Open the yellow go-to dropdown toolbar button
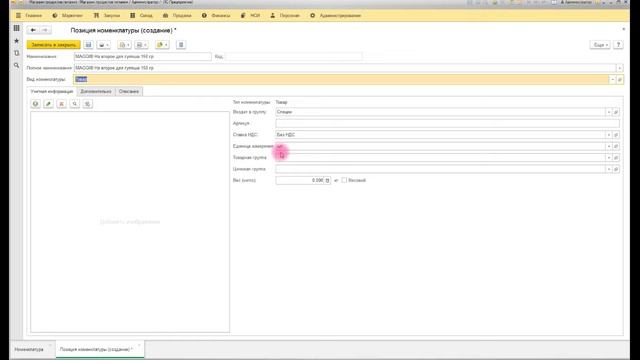The image size is (640, 360). 162,44
